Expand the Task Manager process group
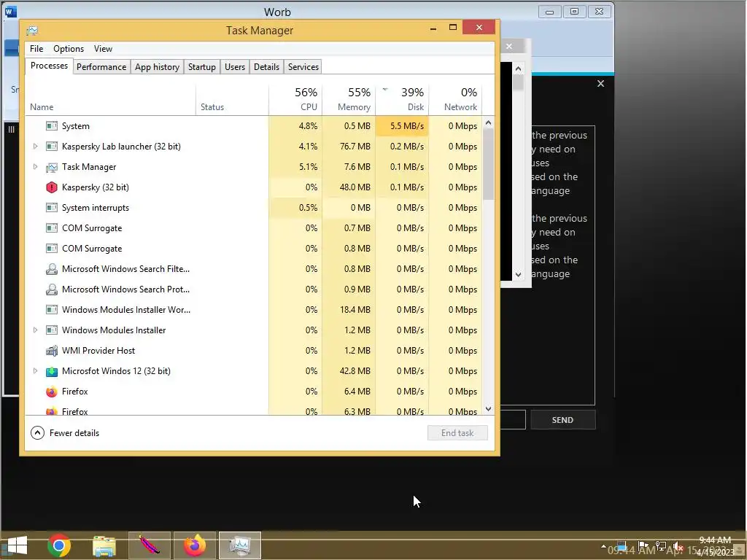 pyautogui.click(x=35, y=167)
